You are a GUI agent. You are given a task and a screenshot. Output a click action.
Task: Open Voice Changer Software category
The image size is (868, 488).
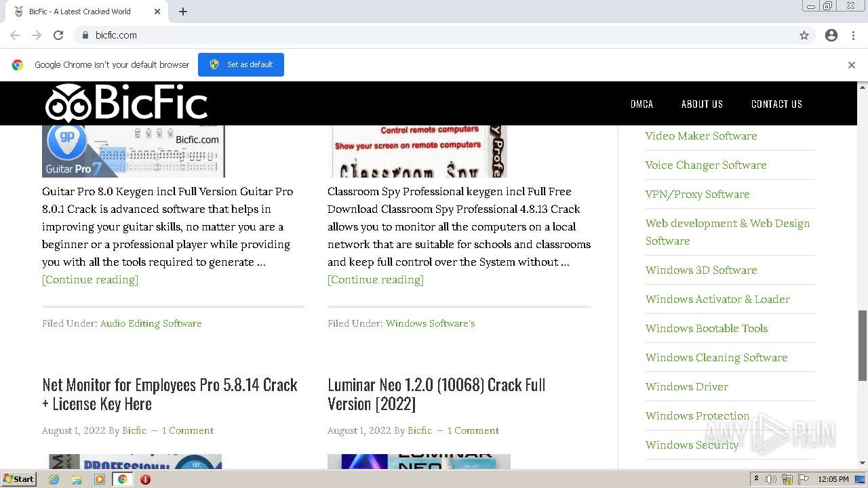coord(706,165)
